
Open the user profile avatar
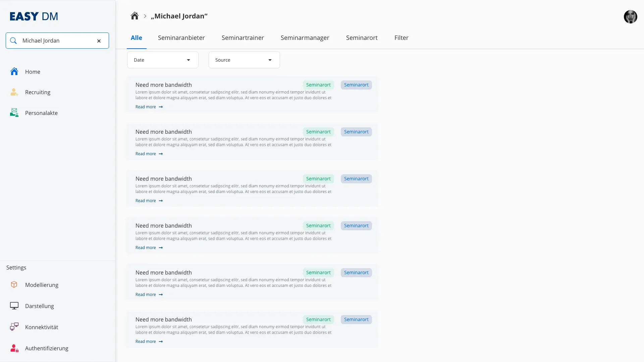point(630,17)
